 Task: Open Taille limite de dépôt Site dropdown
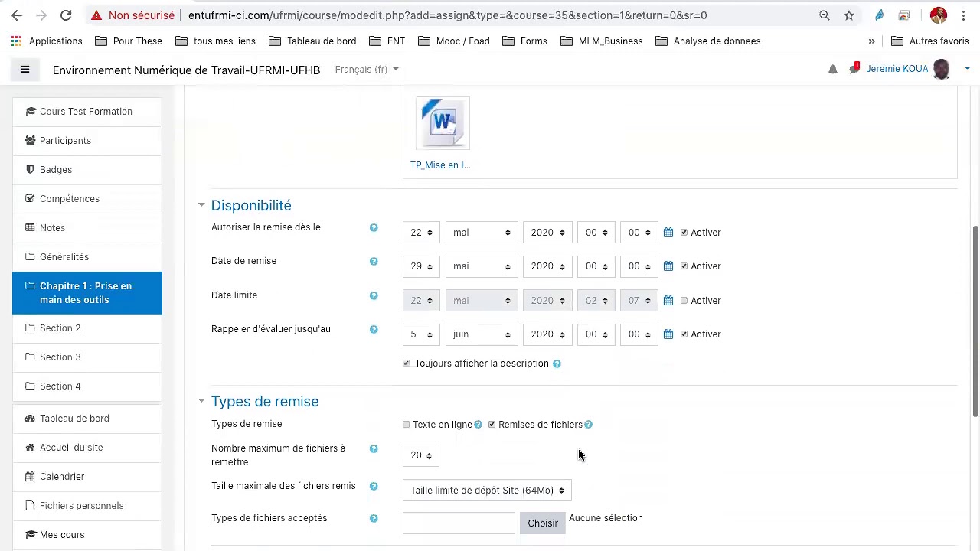point(487,491)
